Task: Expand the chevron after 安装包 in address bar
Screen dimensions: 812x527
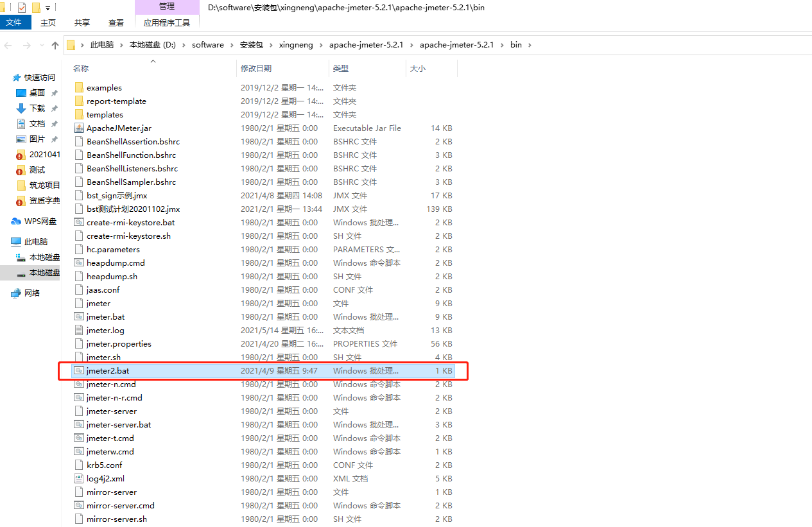Action: click(271, 45)
